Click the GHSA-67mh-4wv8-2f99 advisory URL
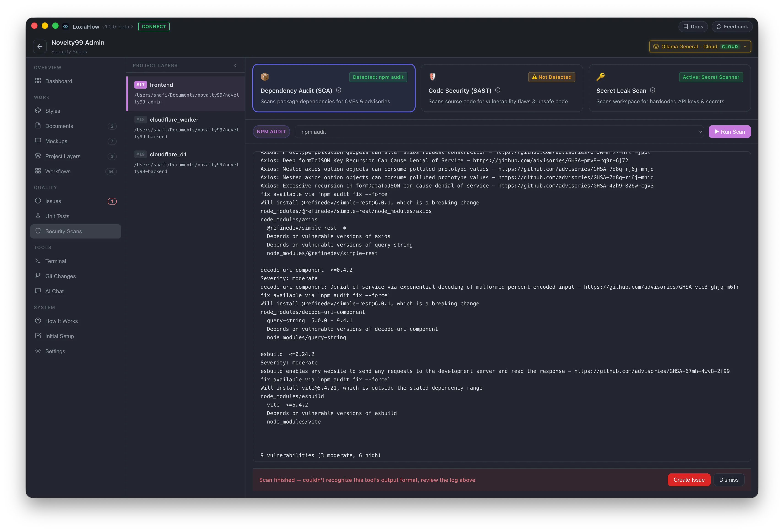The width and height of the screenshot is (784, 532). click(652, 371)
